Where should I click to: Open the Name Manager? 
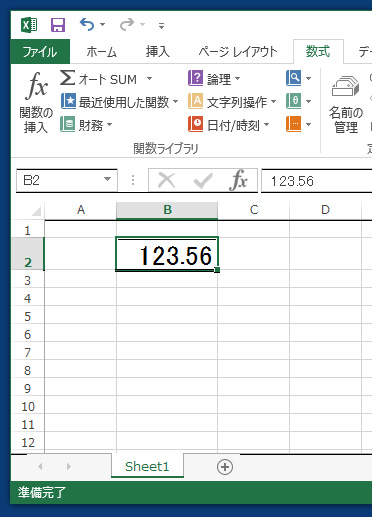(346, 104)
